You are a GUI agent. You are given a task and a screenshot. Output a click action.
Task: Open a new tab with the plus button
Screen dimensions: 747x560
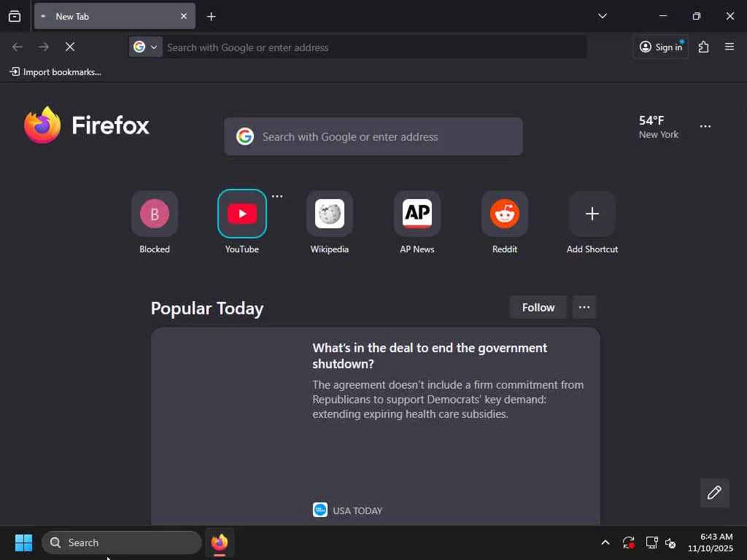pyautogui.click(x=211, y=17)
